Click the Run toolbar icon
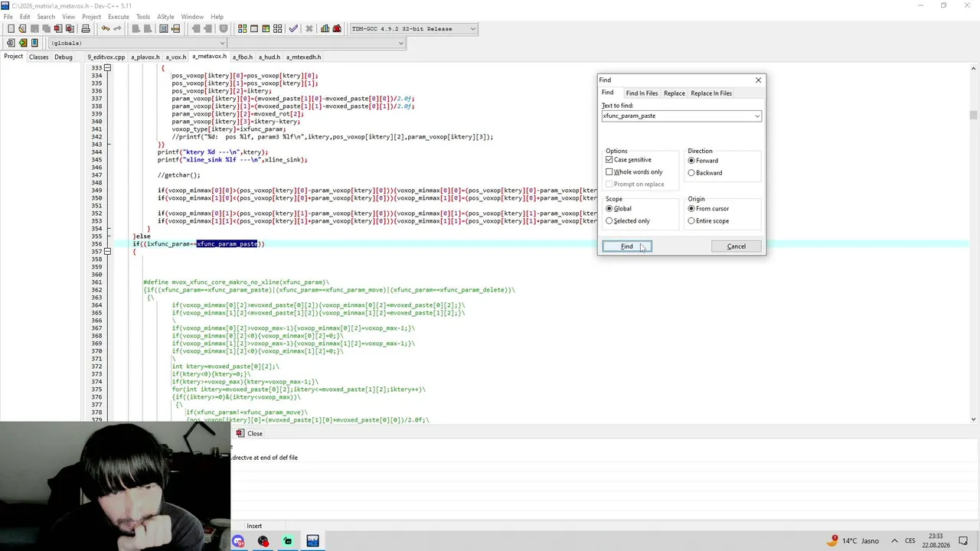Image resolution: width=980 pixels, height=551 pixels. coord(254,28)
